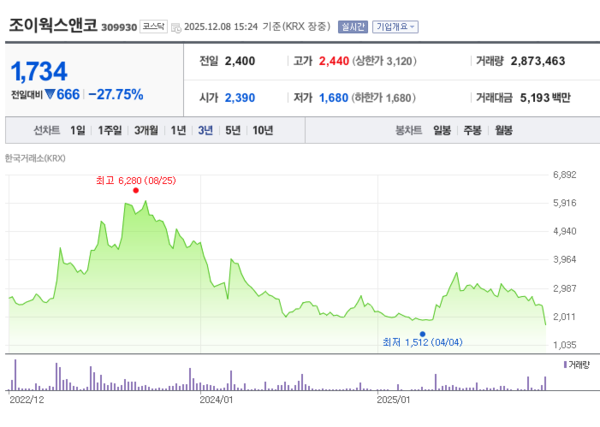Image resolution: width=600 pixels, height=427 pixels.
Task: Click the 2022/12 x-axis label
Action: coord(27,400)
